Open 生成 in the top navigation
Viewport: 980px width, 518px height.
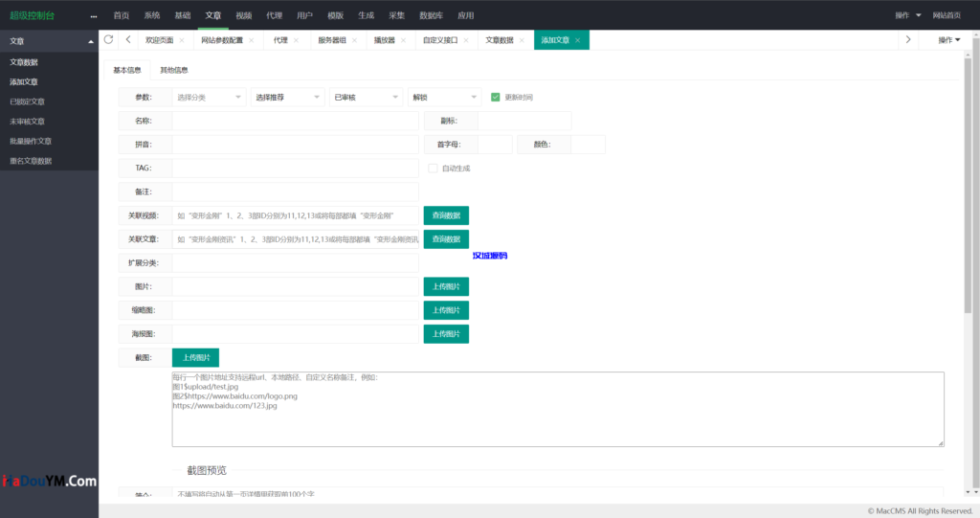pyautogui.click(x=367, y=15)
